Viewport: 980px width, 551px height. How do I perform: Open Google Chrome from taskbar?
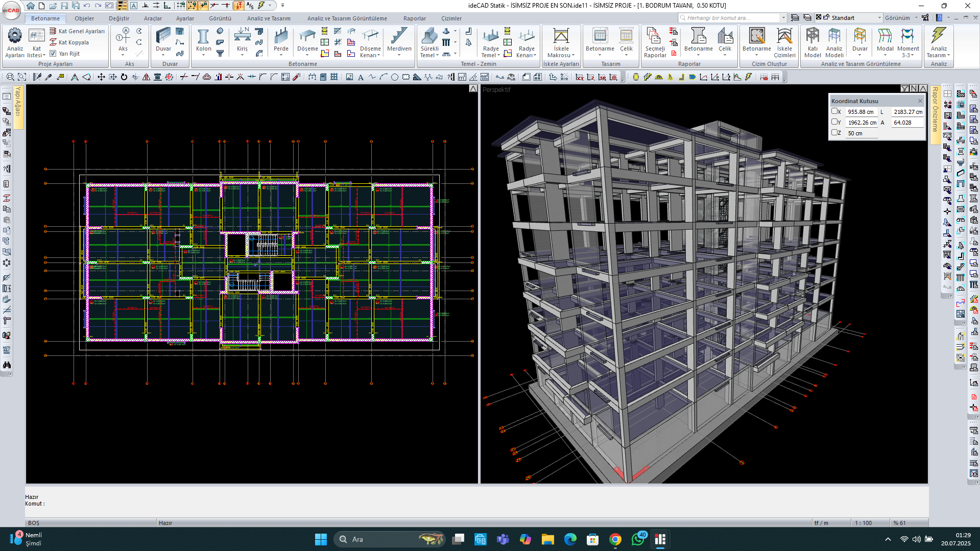pyautogui.click(x=615, y=539)
